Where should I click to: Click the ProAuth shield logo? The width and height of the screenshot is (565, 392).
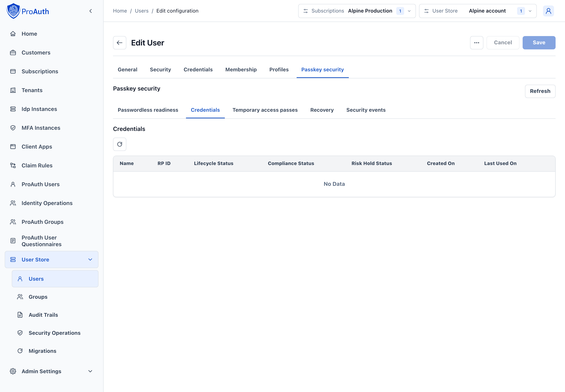[x=13, y=11]
